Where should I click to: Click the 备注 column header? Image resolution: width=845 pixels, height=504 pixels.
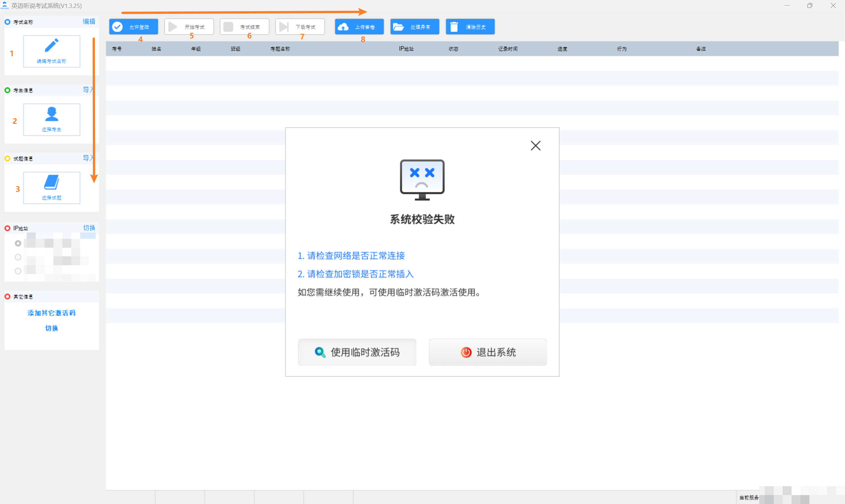(701, 49)
